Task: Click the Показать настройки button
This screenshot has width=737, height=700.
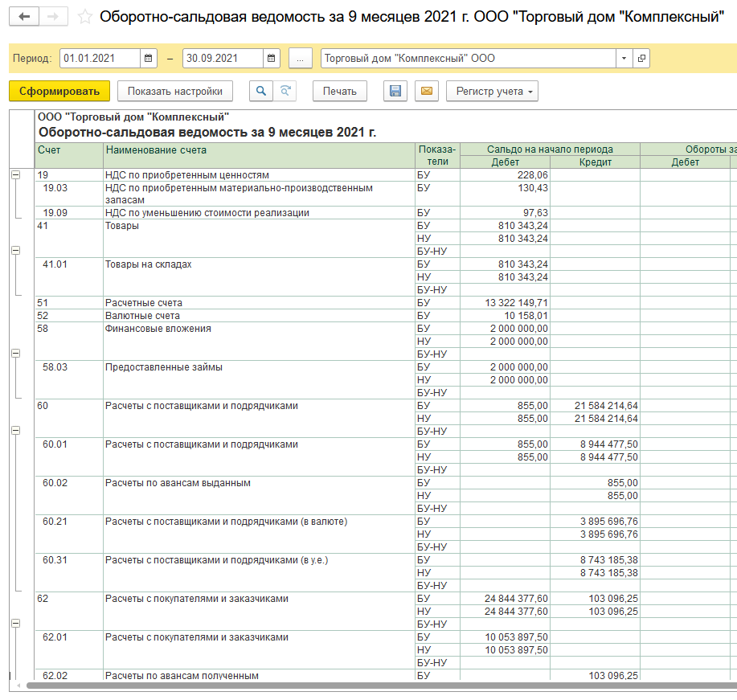Action: point(175,92)
